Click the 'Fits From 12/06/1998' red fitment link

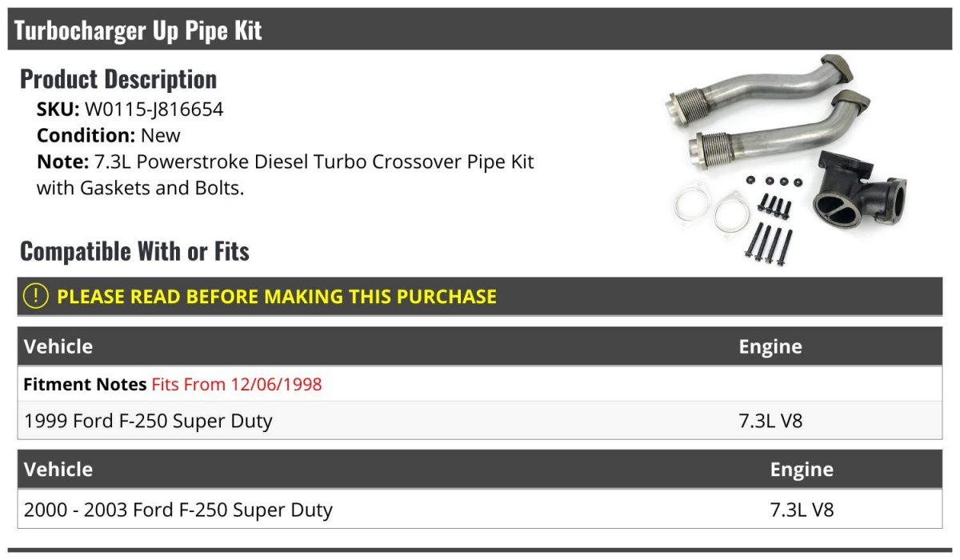237,384
